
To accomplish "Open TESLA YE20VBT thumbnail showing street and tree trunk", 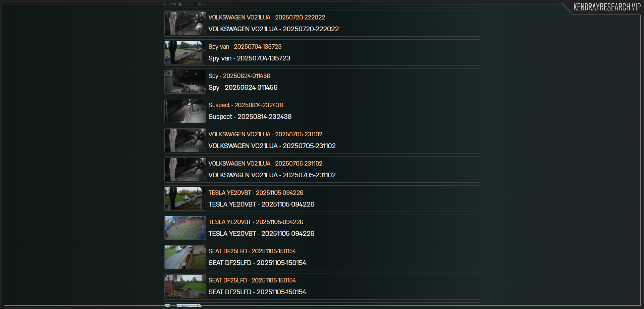I will tap(185, 199).
